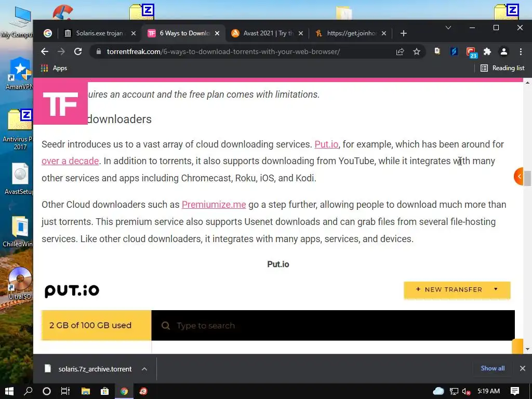Follow the Premiumize.me link

214,205
